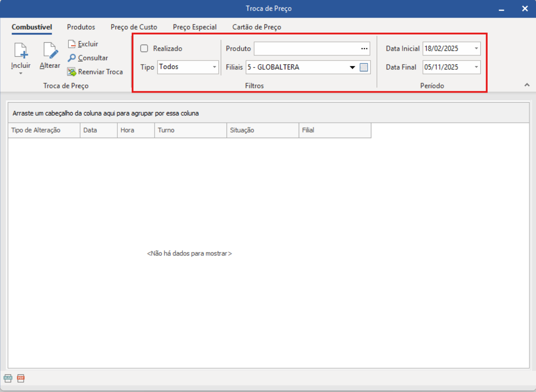536x392 pixels.
Task: Open the Data Inicial date picker
Action: (476, 48)
